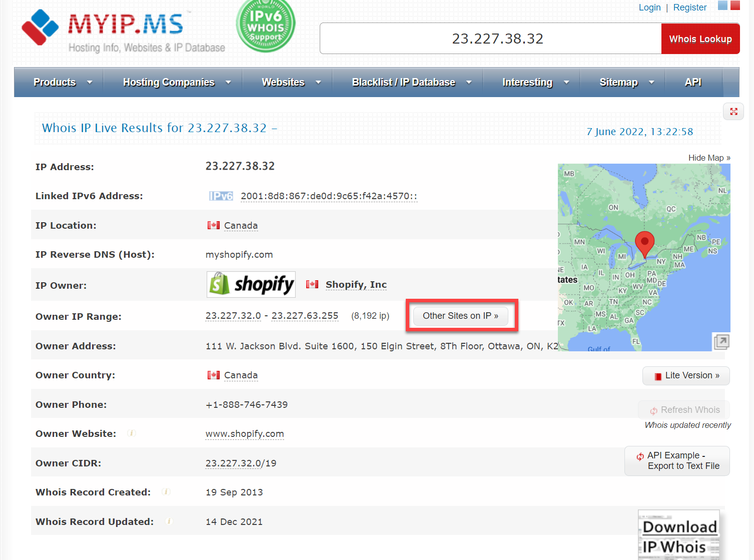The width and height of the screenshot is (754, 560).
Task: Click the IP search input field
Action: 491,39
